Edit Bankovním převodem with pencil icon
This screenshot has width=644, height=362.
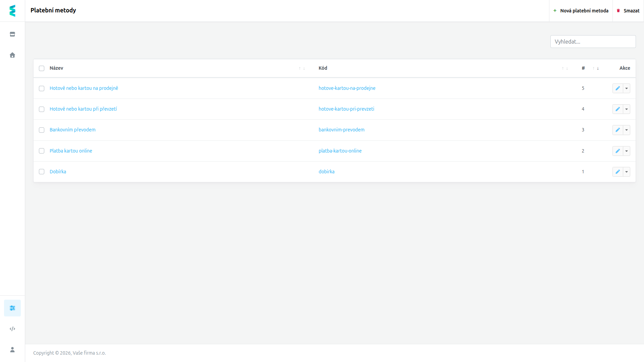click(x=618, y=130)
